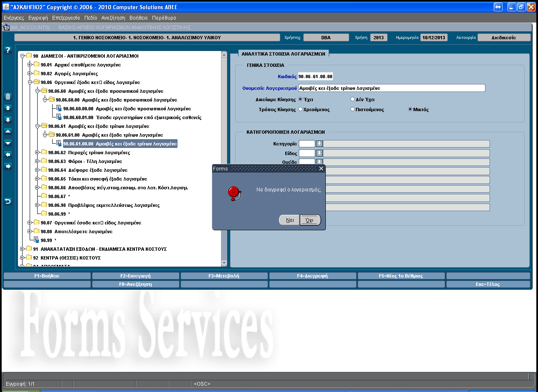
Task: Open the Παράθυρο menu
Action: pyautogui.click(x=164, y=18)
